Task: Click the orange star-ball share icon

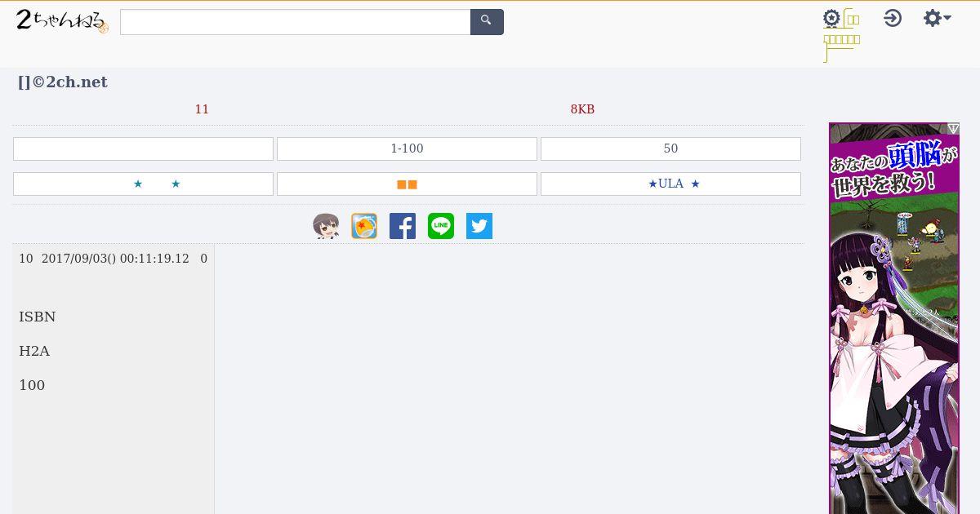Action: pyautogui.click(x=364, y=226)
